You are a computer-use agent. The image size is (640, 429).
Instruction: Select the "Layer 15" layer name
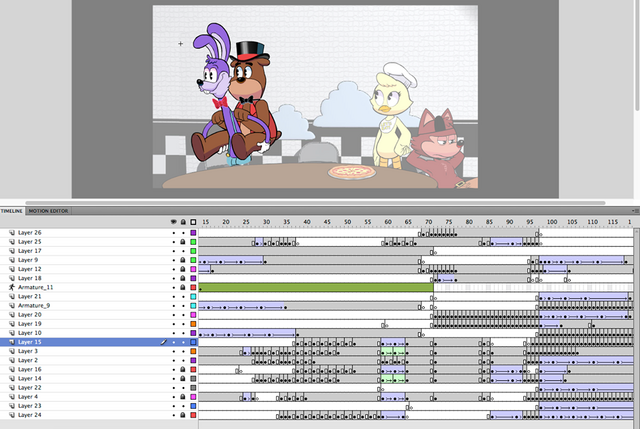(x=29, y=342)
